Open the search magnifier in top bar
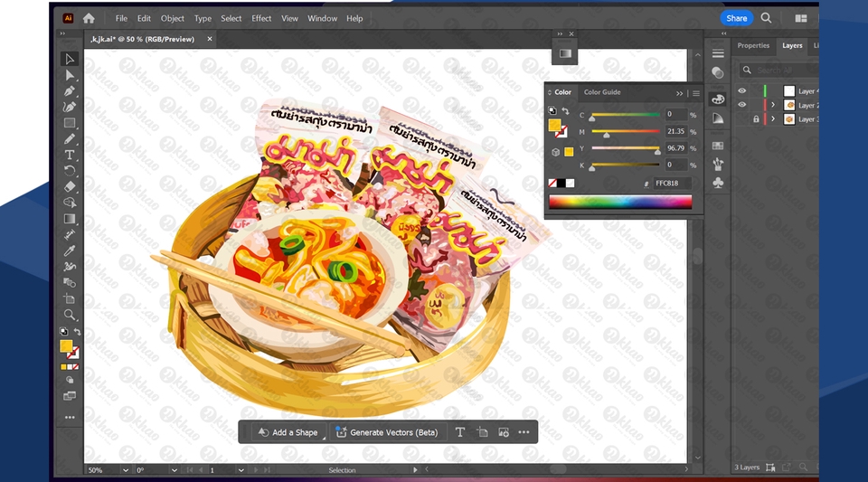 [766, 18]
